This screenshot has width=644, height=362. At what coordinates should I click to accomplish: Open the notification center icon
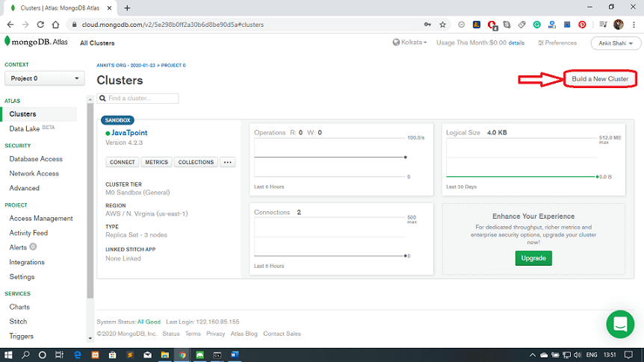click(628, 355)
